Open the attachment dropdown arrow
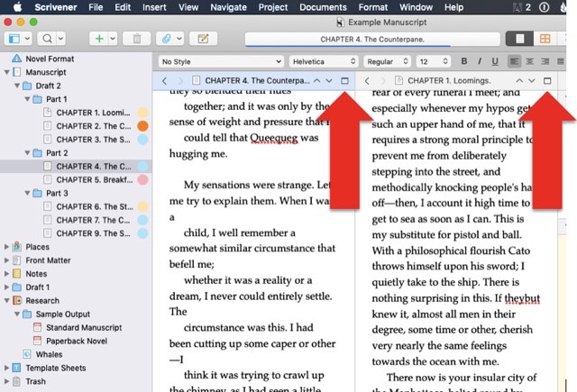This screenshot has width=577, height=392. coord(179,38)
